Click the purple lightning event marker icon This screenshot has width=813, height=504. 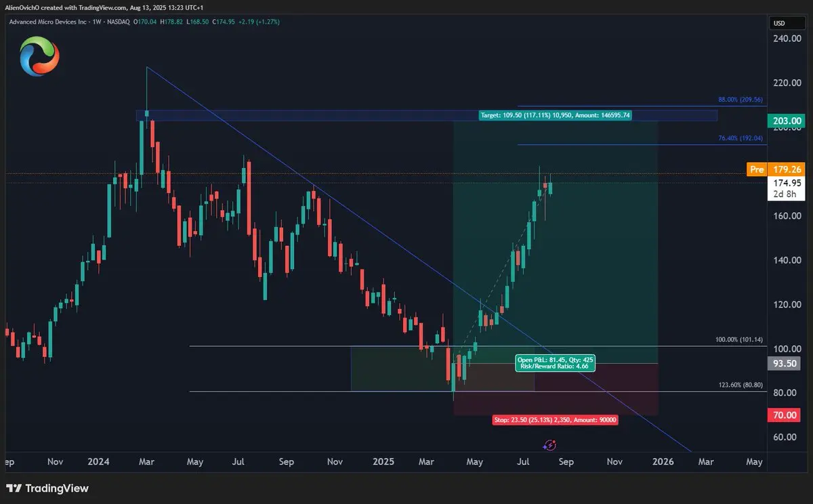point(550,445)
